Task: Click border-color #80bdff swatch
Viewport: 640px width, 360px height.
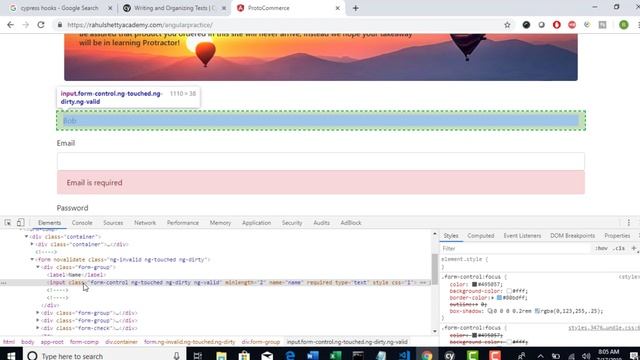Action: (x=499, y=298)
